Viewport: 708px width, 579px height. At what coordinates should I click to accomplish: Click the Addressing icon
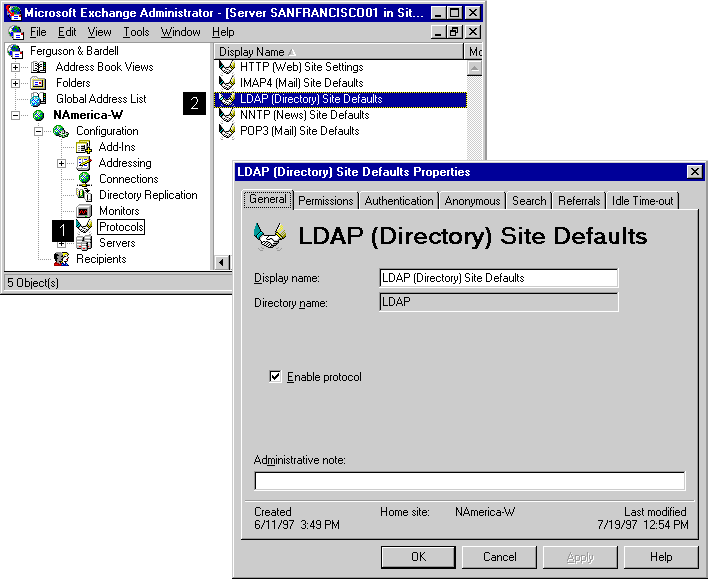click(84, 163)
